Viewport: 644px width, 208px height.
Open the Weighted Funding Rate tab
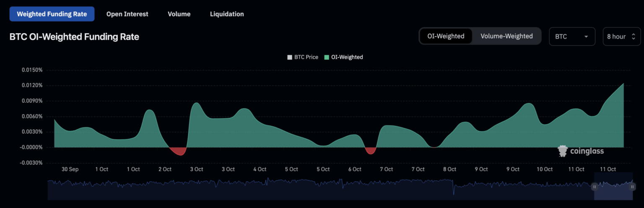click(52, 14)
